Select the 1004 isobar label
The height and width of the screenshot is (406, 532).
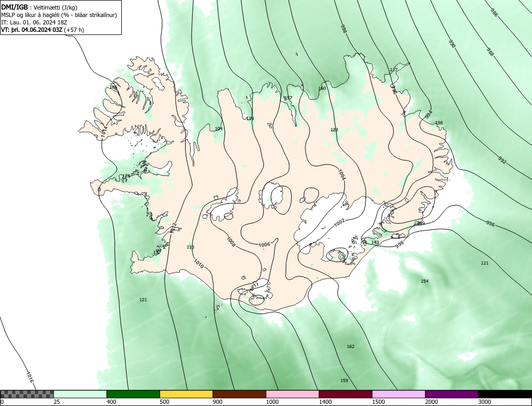point(342,174)
